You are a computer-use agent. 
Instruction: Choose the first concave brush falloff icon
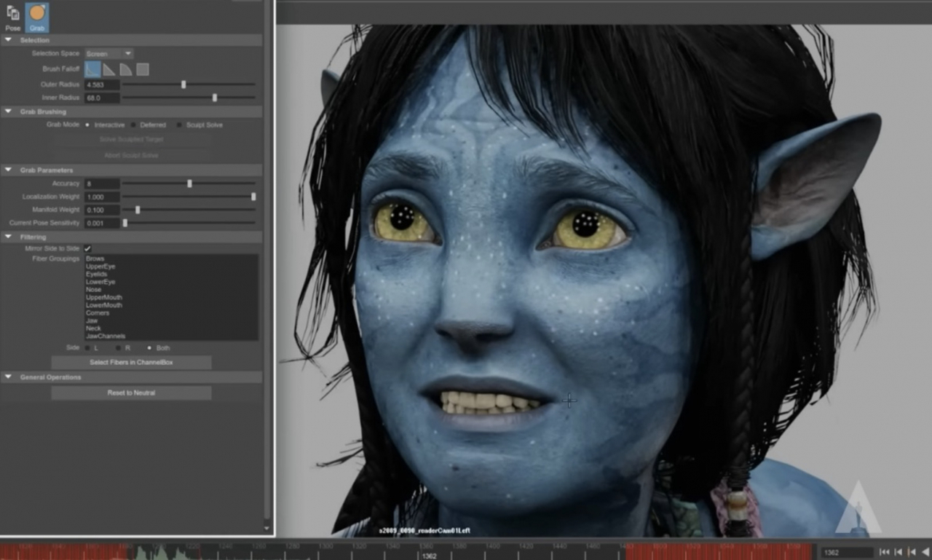coord(92,69)
